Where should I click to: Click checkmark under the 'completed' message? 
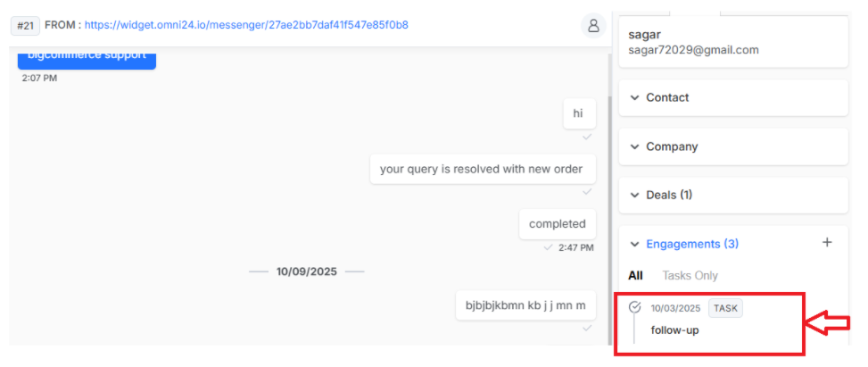(x=548, y=247)
